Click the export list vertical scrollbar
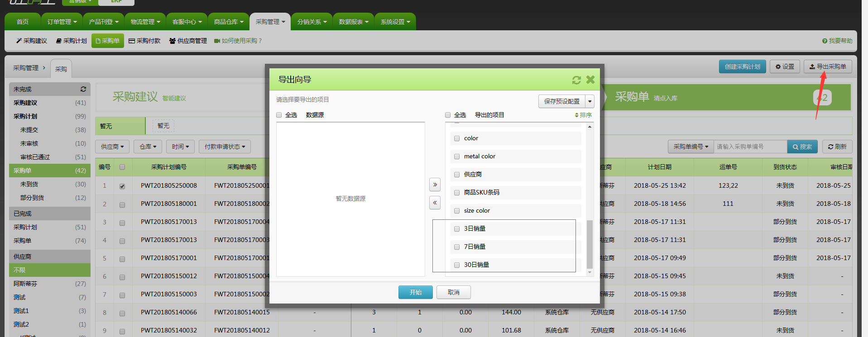This screenshot has width=868, height=337. pos(590,244)
